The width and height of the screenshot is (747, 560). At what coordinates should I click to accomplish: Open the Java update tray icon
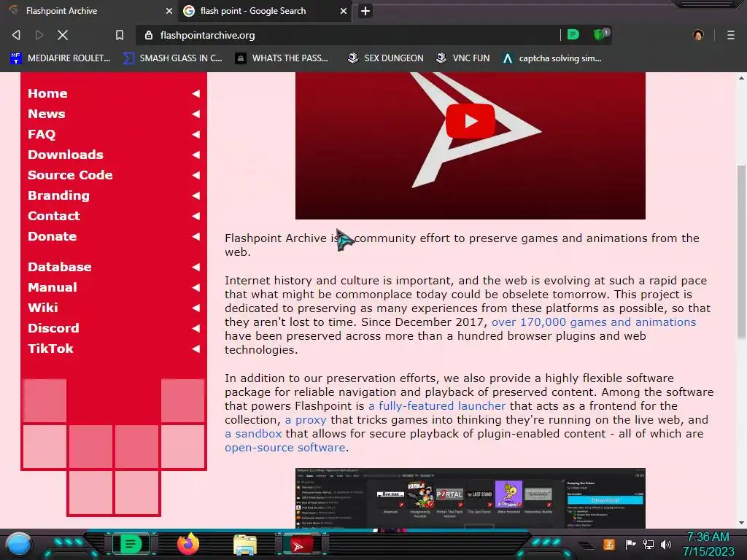pyautogui.click(x=609, y=544)
